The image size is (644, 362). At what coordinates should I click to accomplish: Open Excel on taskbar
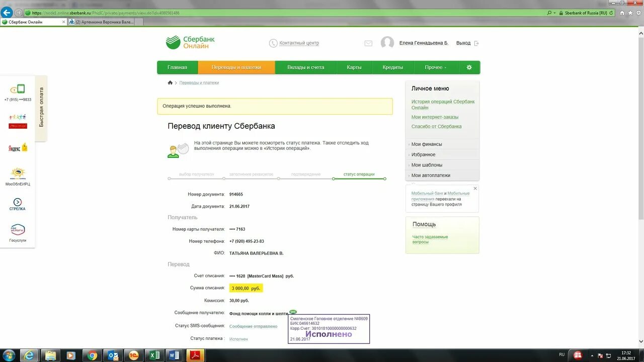[154, 355]
